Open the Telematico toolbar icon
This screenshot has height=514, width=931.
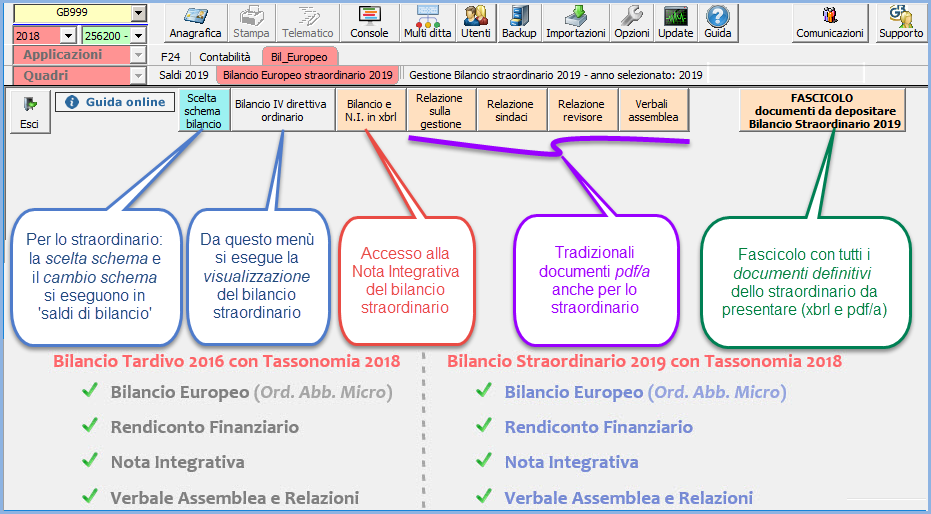point(308,23)
